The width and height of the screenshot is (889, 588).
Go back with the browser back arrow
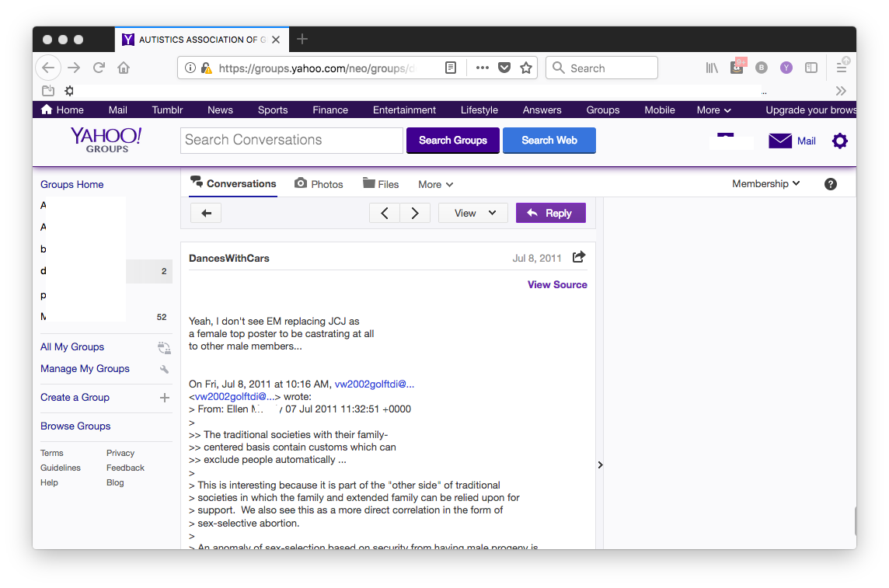(x=48, y=68)
